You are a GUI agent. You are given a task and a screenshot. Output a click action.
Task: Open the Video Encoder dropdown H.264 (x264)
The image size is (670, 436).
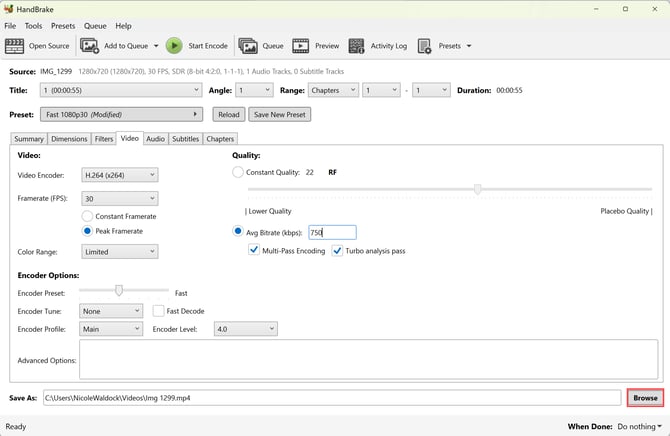[120, 175]
